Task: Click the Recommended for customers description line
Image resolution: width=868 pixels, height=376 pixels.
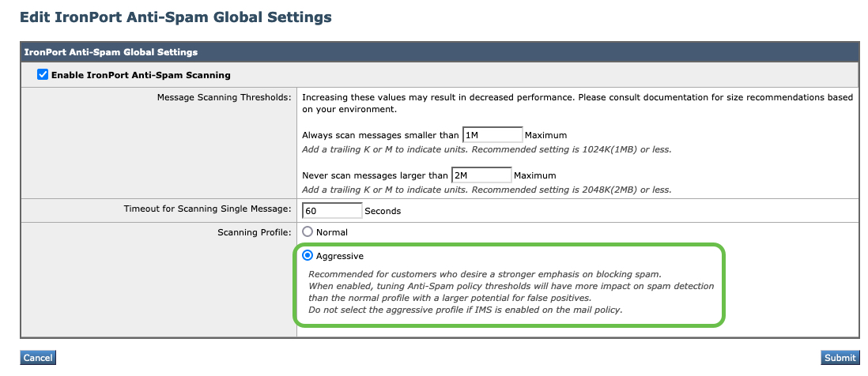Action: pyautogui.click(x=485, y=274)
